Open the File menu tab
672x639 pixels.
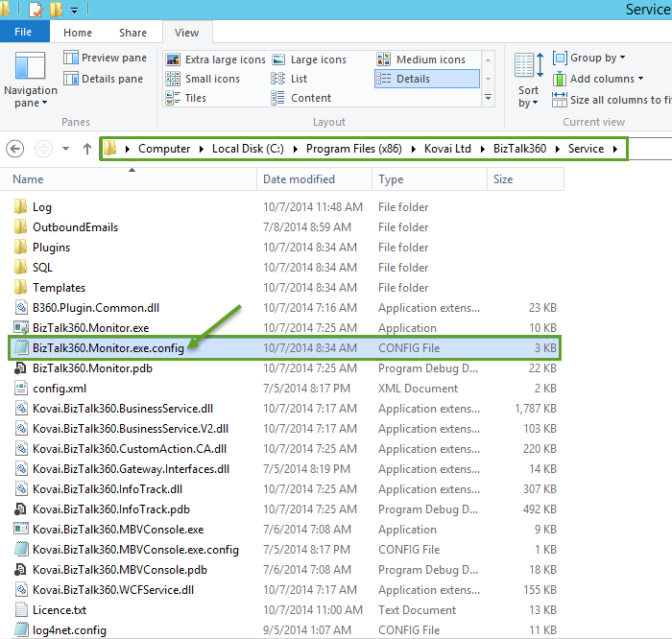point(24,33)
